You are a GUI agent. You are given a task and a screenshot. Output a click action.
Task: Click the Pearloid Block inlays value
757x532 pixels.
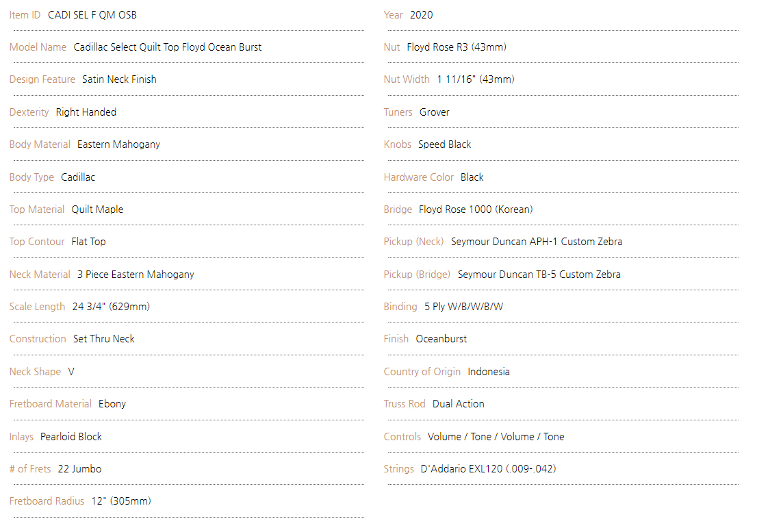pyautogui.click(x=71, y=437)
